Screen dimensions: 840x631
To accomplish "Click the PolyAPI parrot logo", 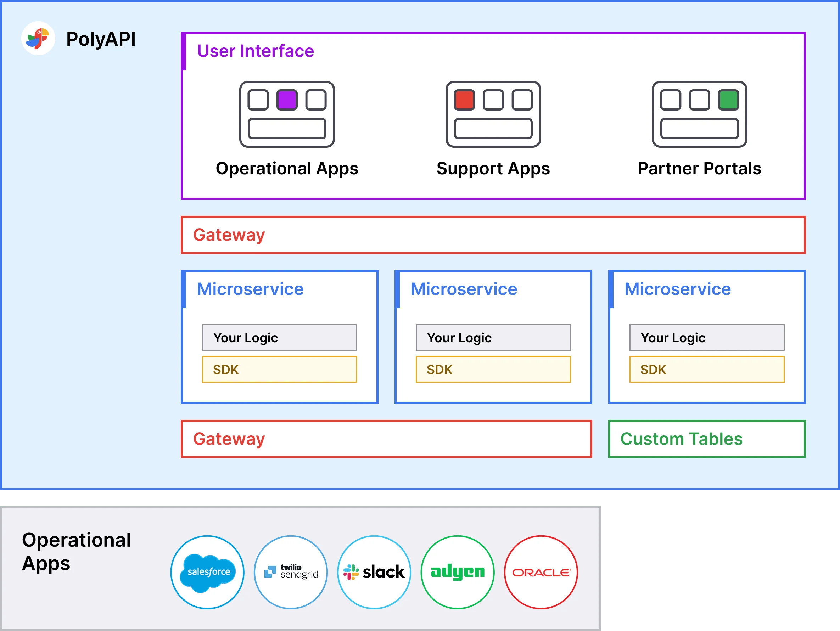I will pos(38,38).
